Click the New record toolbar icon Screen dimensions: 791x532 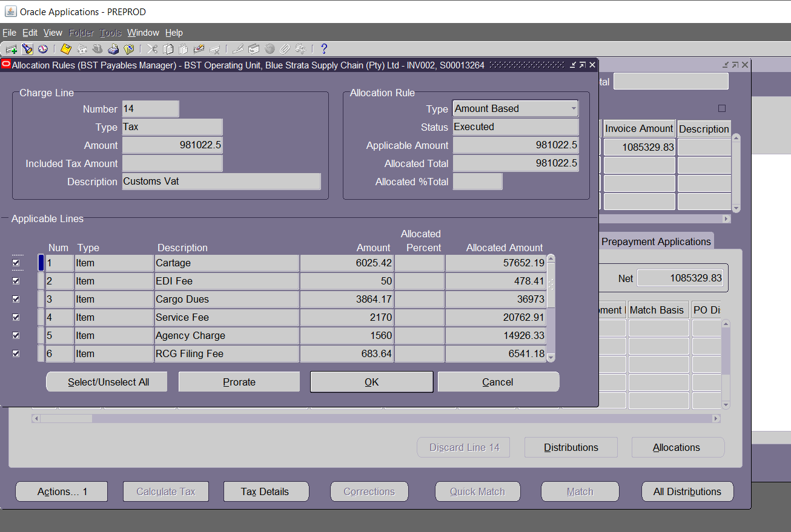click(11, 49)
